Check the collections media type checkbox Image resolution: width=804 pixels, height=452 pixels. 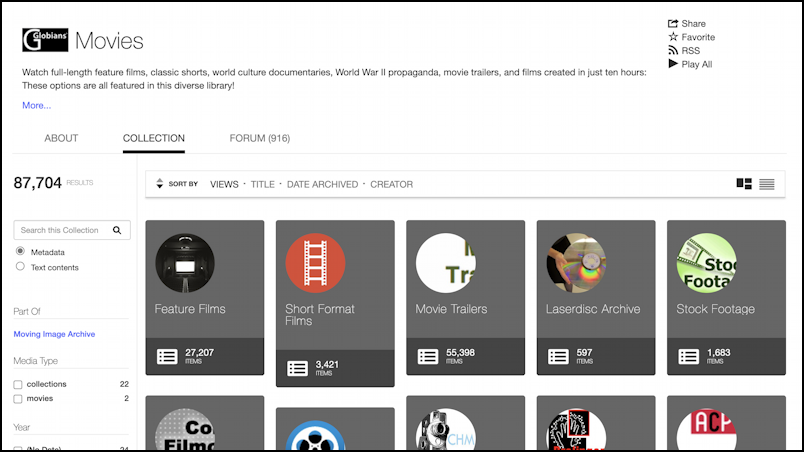pos(18,384)
